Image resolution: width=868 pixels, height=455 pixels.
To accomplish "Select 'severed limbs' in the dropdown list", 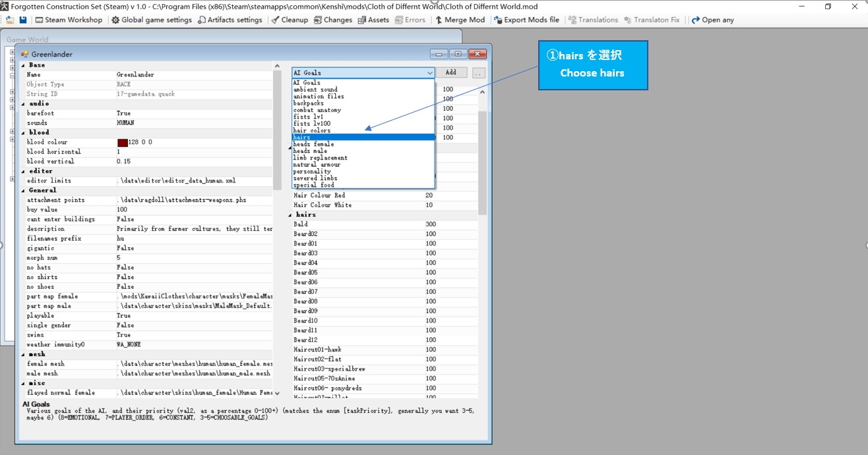I will tap(363, 178).
